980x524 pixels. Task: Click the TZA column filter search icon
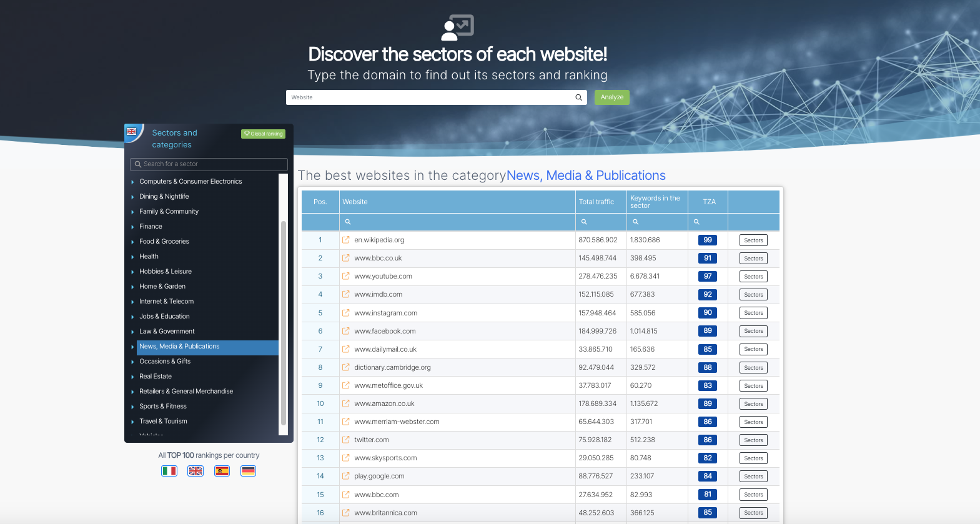click(696, 222)
